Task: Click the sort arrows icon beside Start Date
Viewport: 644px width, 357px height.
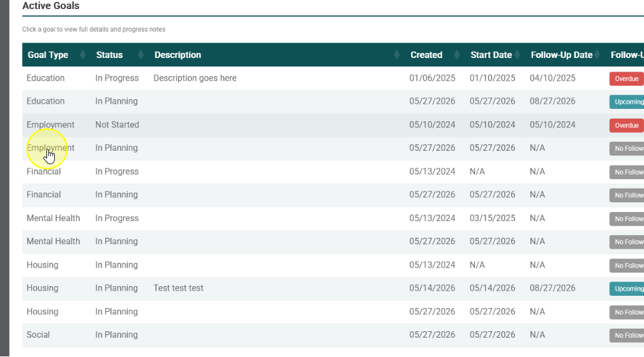Action: (x=517, y=55)
